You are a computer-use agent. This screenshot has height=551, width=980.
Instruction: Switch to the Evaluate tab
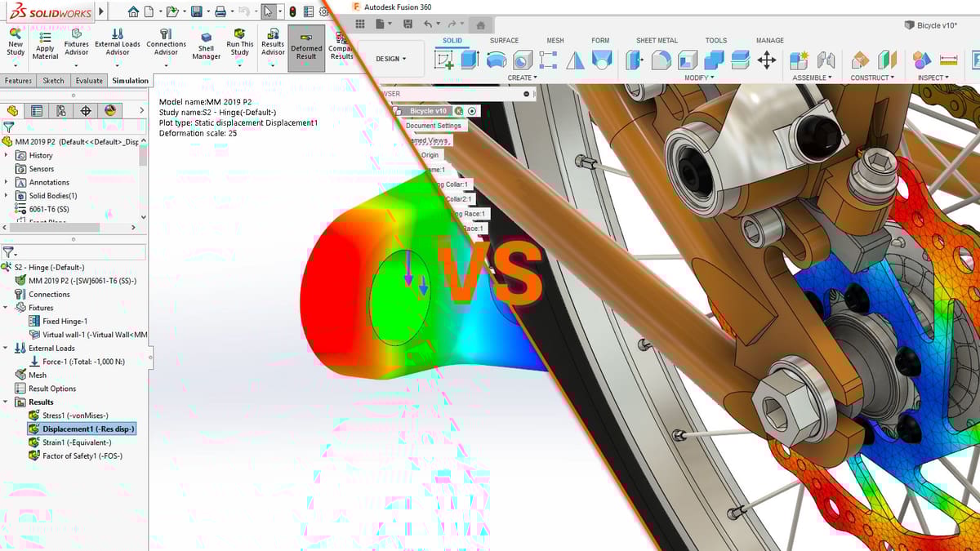click(89, 81)
